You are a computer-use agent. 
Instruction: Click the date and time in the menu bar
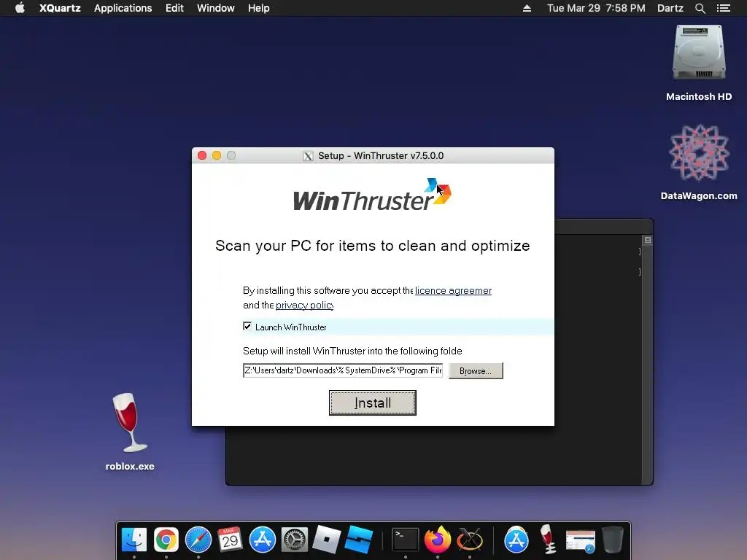pyautogui.click(x=596, y=8)
